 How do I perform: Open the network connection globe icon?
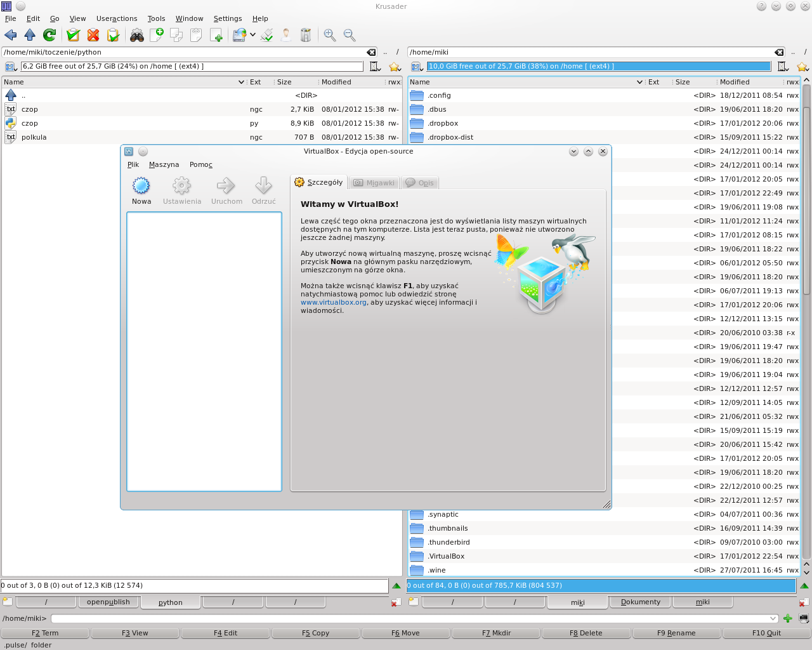click(240, 35)
